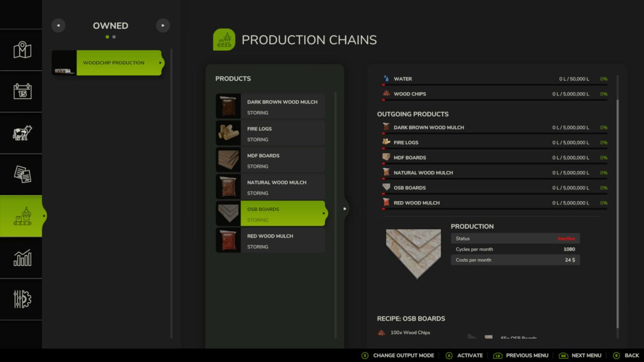Viewport: 644px width, 362px height.
Task: Expand the products panel side arrow
Action: tap(345, 209)
